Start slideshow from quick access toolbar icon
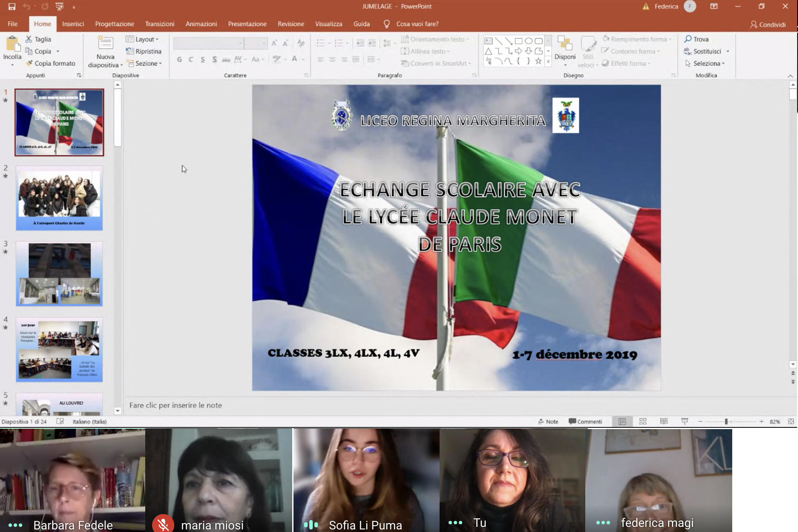798x532 pixels. point(59,6)
